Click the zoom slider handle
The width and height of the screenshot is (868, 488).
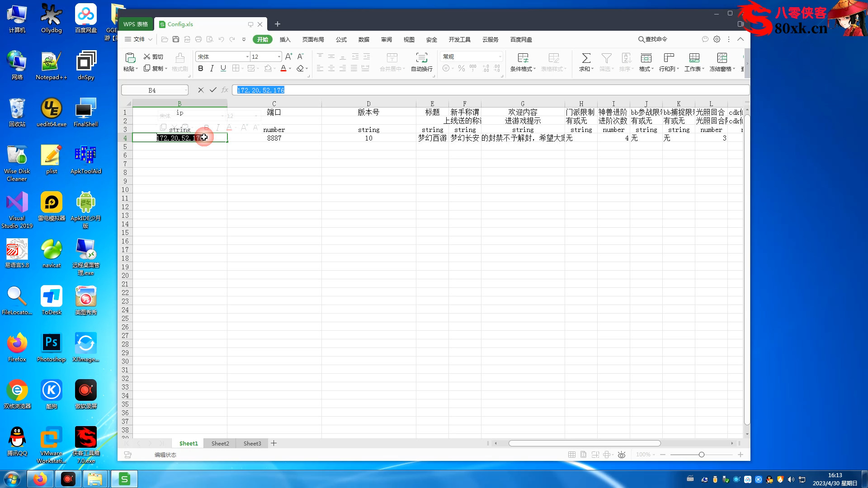(702, 455)
